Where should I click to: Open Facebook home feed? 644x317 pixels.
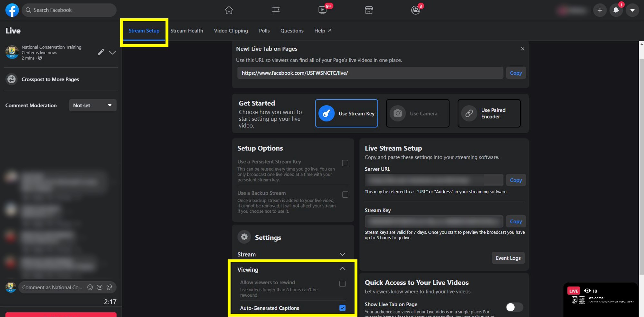[229, 10]
